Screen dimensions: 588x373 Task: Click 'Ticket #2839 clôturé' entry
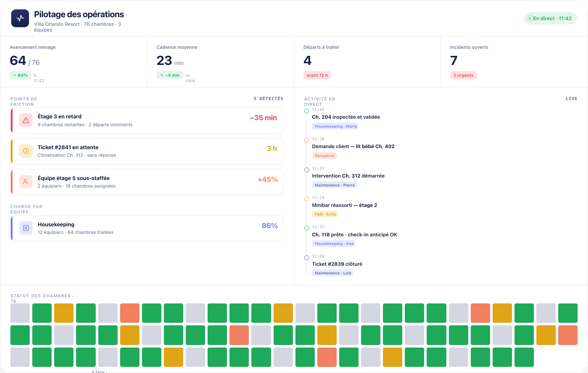[337, 264]
